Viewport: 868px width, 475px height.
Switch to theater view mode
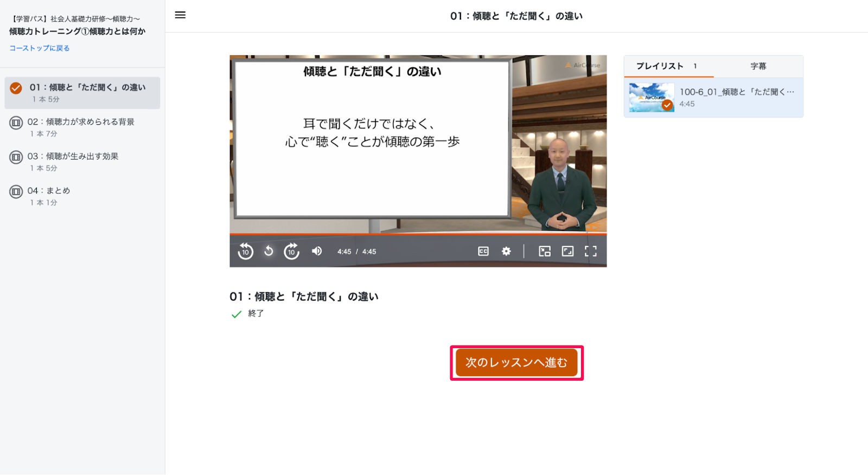coord(567,251)
